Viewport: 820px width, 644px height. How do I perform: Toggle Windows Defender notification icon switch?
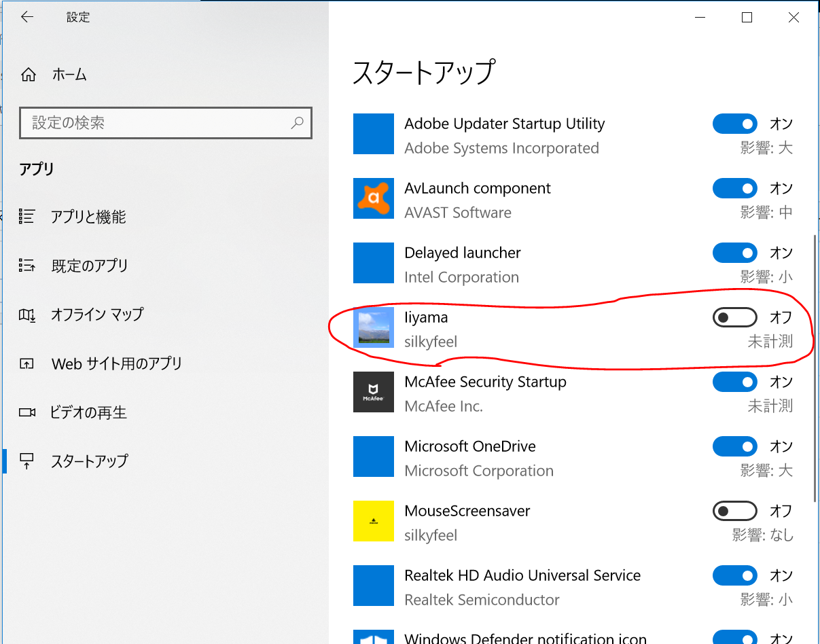click(734, 637)
